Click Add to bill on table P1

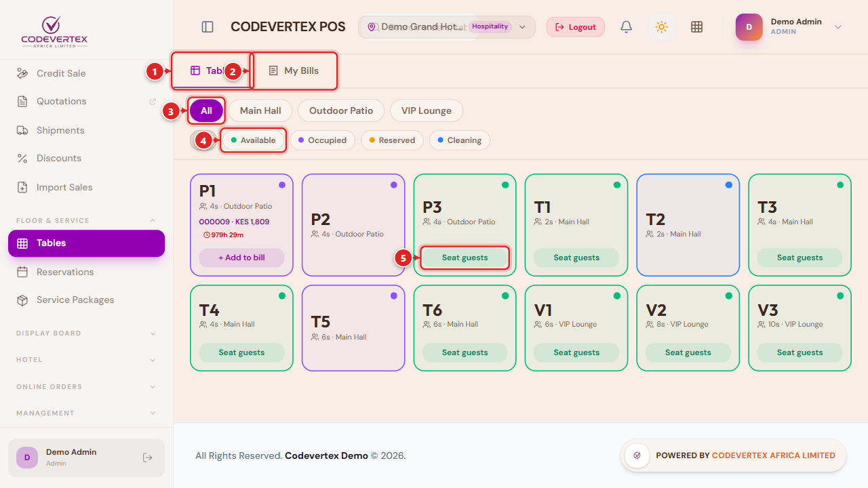(241, 258)
